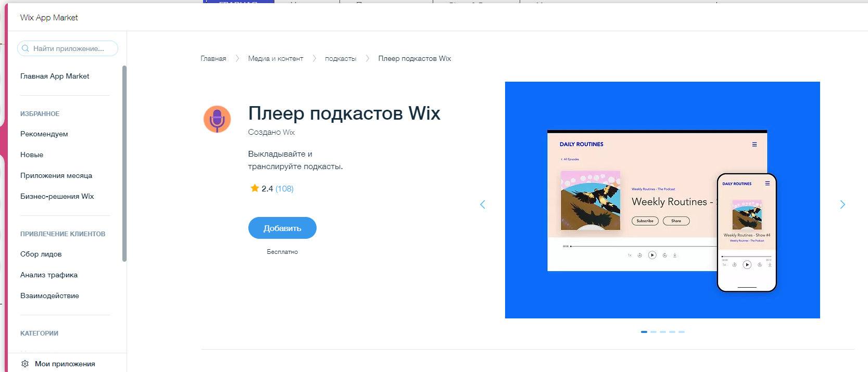The image size is (868, 372).
Task: Go to подкасты breadcrumb link
Action: [341, 58]
